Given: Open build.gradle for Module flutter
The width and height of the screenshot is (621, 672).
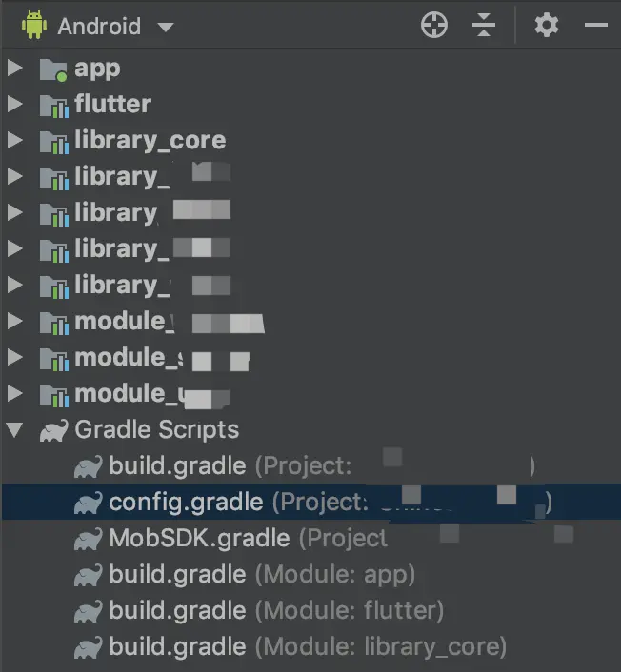Looking at the screenshot, I should [x=177, y=610].
